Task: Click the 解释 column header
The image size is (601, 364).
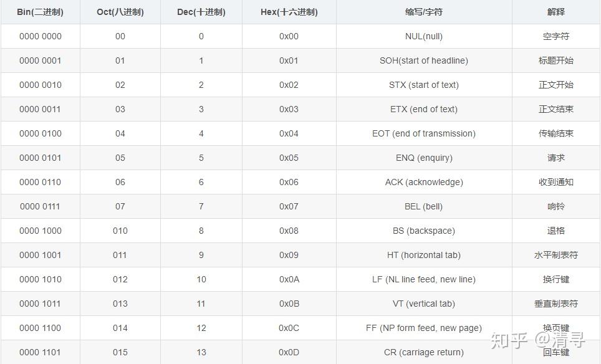Action: 556,12
